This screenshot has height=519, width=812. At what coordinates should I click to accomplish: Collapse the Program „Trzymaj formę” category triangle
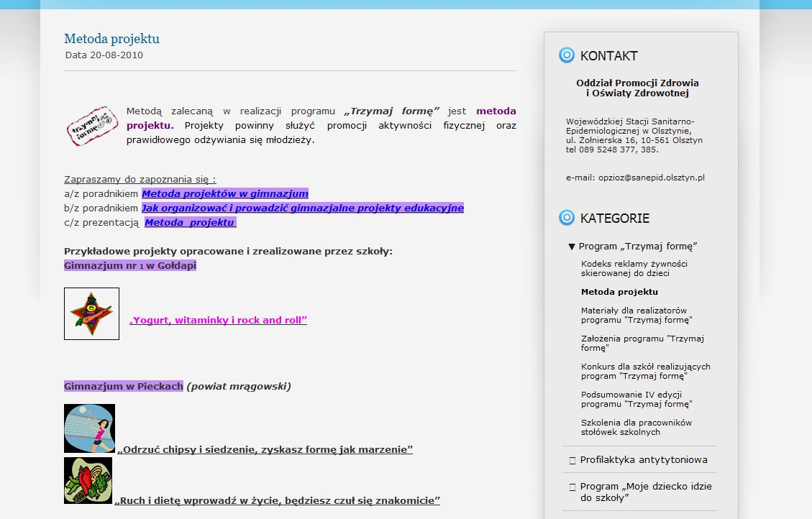(x=572, y=247)
